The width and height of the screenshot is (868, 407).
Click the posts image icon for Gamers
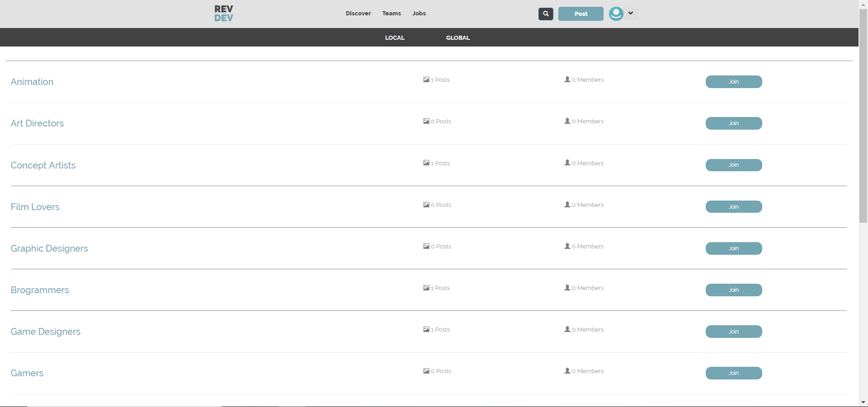[426, 371]
